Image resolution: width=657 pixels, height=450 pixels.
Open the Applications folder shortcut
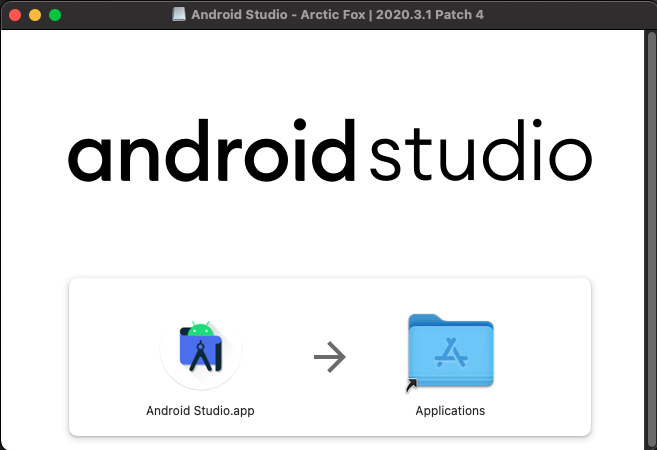(450, 351)
